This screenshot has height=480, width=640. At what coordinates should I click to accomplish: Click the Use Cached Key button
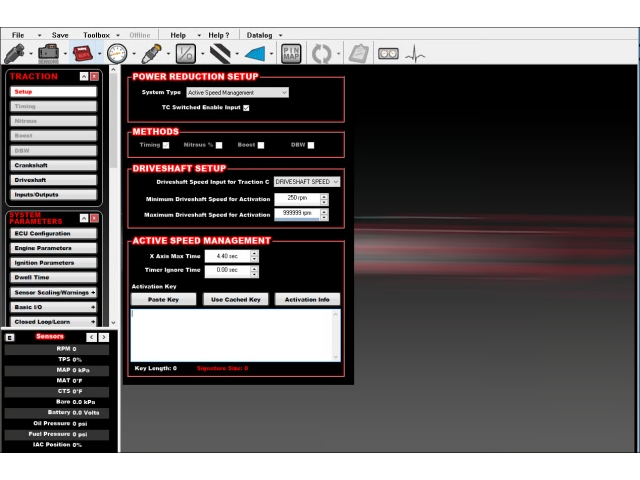(236, 300)
